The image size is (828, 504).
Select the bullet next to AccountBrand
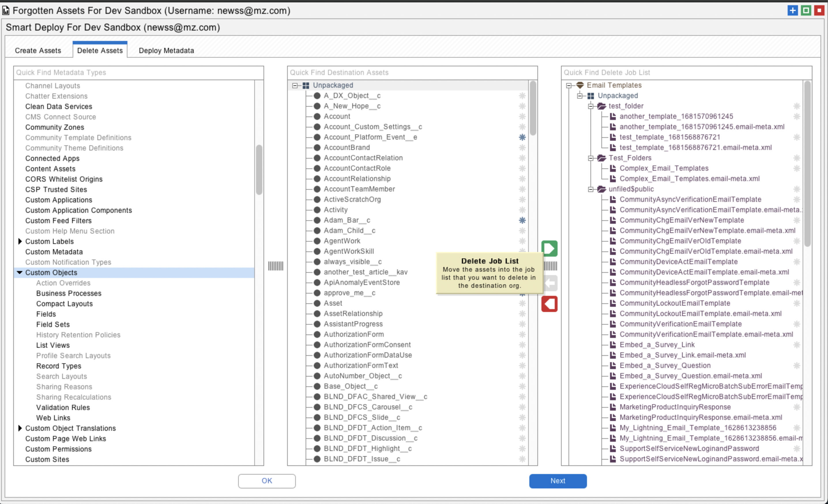pos(317,148)
